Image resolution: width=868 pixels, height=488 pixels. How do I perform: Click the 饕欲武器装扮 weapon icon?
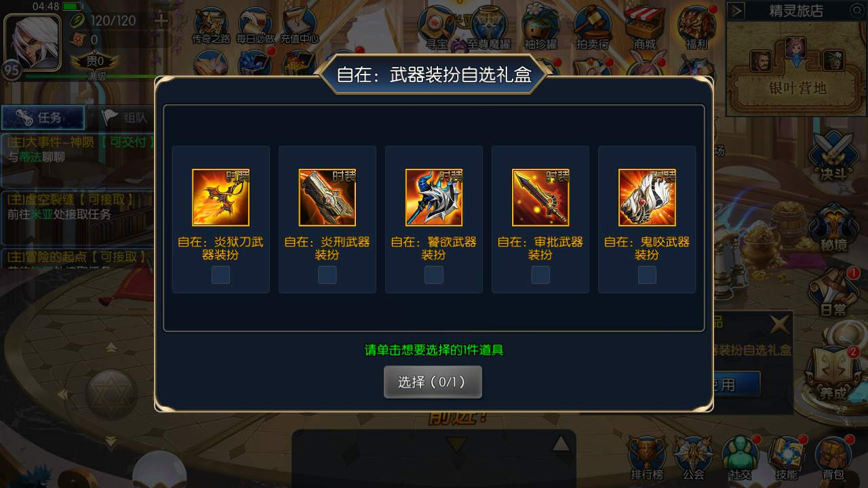434,197
